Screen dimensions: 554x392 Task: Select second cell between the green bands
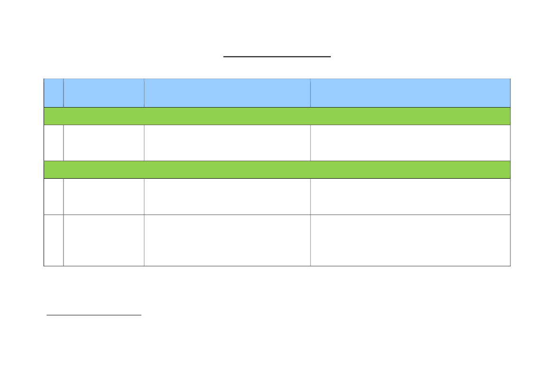pyautogui.click(x=104, y=143)
